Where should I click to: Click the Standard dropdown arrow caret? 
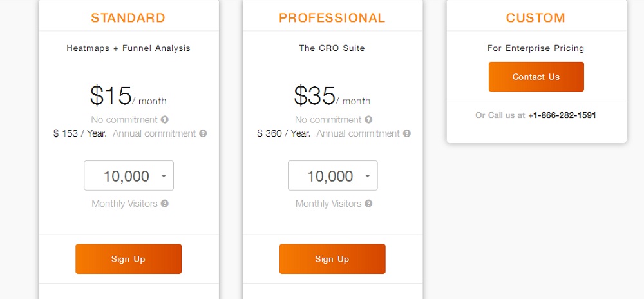click(x=164, y=176)
